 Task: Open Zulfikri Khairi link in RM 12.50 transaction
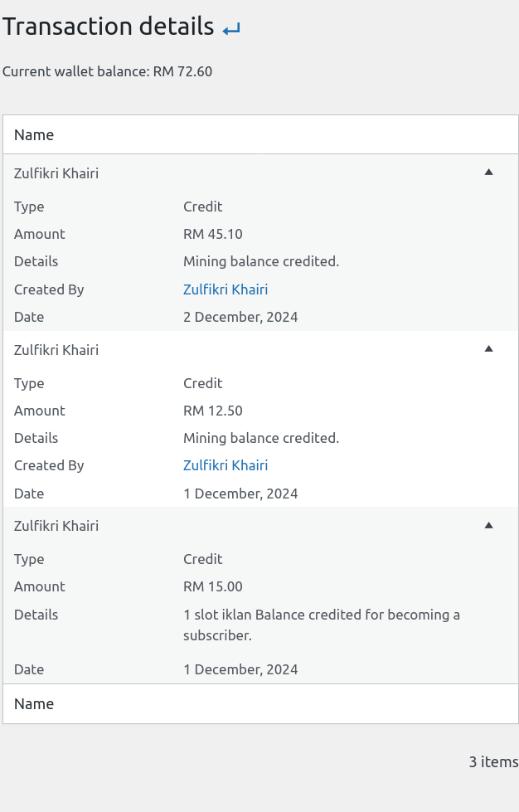pyautogui.click(x=225, y=465)
